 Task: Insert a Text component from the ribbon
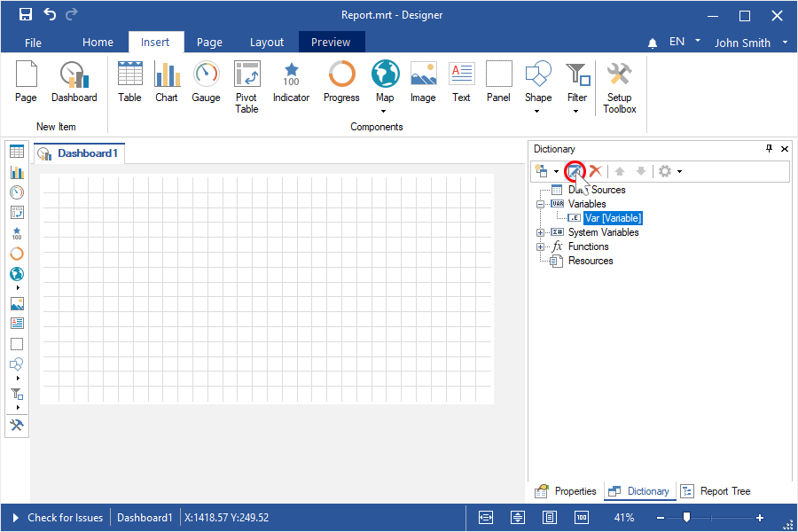462,82
